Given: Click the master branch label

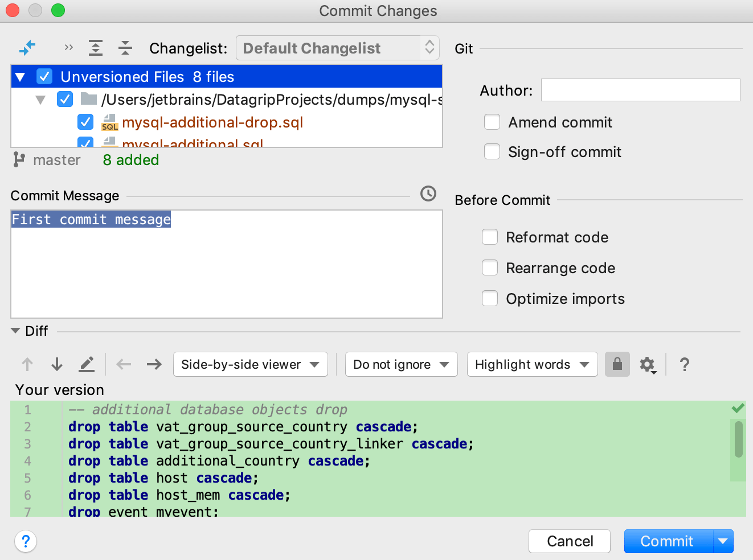Looking at the screenshot, I should pyautogui.click(x=57, y=160).
